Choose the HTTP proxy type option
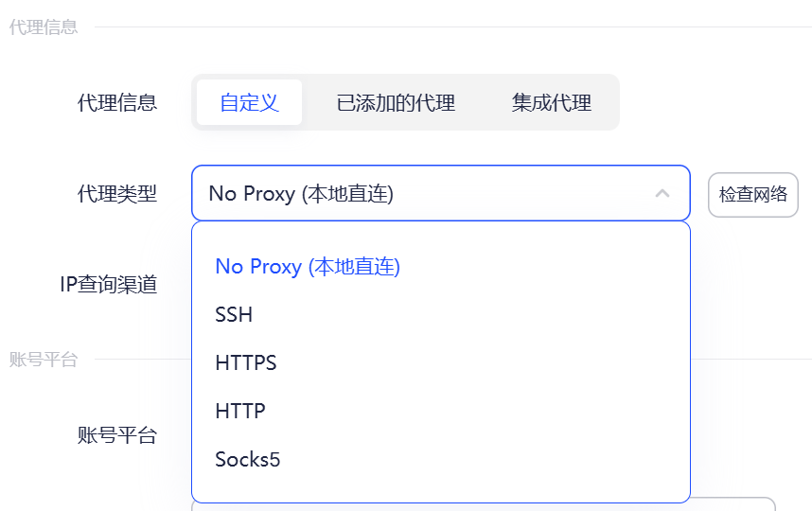Image resolution: width=812 pixels, height=511 pixels. (240, 412)
